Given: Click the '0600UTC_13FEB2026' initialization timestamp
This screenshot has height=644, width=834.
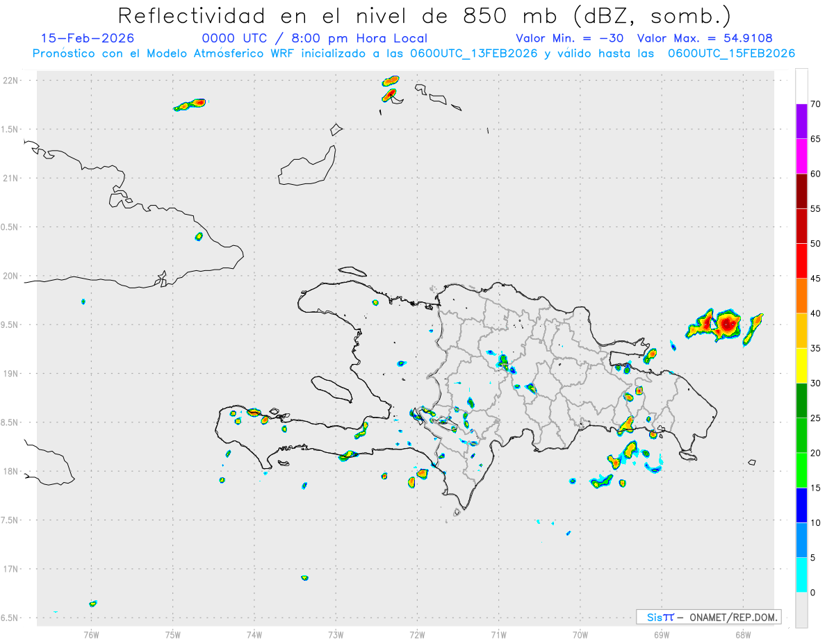Looking at the screenshot, I should coord(474,53).
